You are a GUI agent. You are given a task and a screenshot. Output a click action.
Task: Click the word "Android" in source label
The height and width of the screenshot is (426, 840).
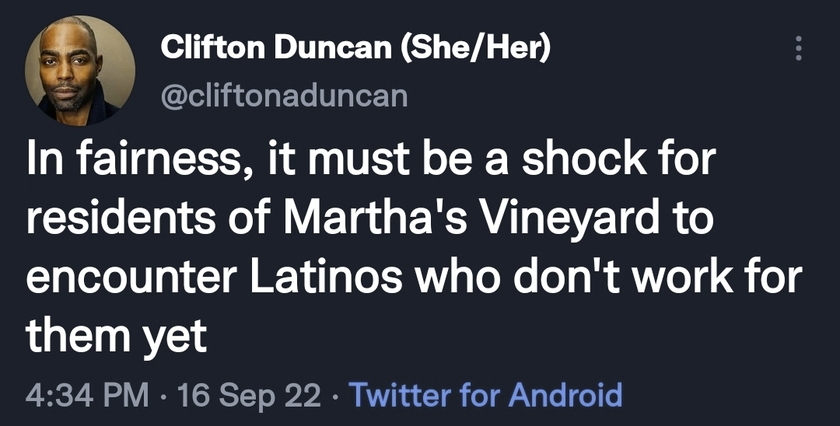(x=565, y=395)
